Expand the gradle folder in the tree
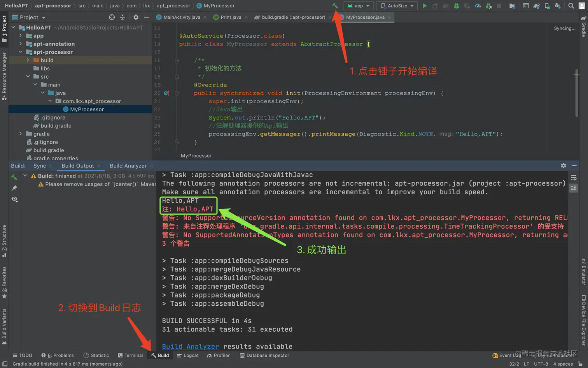The width and height of the screenshot is (588, 368). [x=21, y=134]
